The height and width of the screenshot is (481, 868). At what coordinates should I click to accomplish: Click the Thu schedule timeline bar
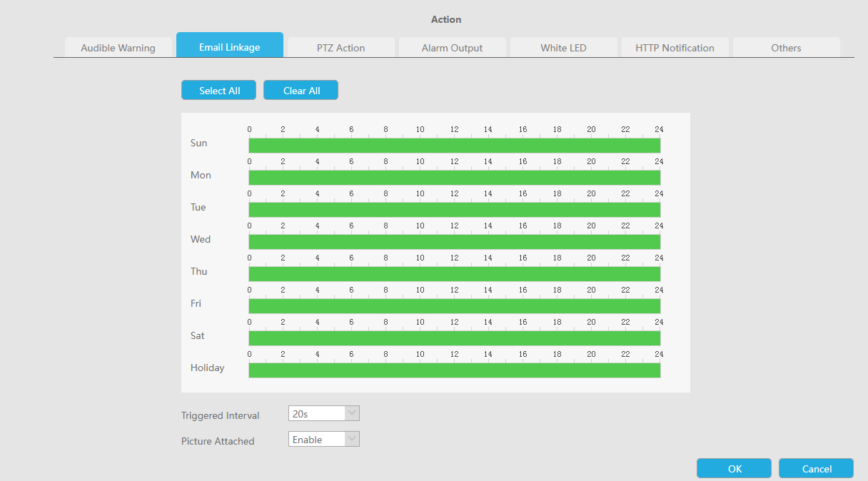click(x=455, y=274)
